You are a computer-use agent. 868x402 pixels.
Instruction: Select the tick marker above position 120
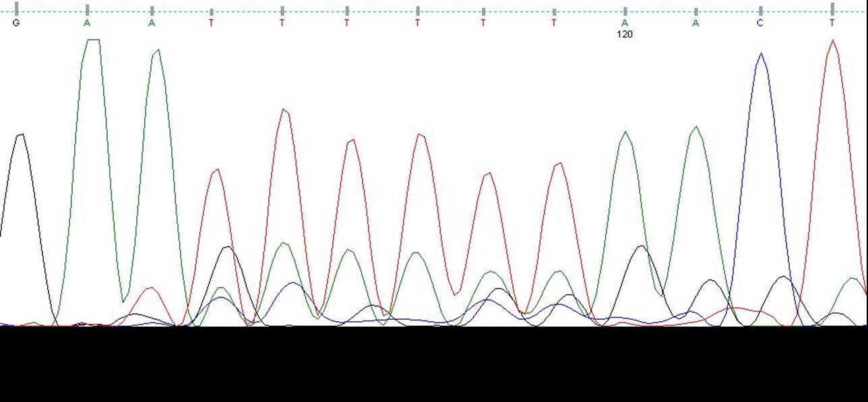point(625,11)
